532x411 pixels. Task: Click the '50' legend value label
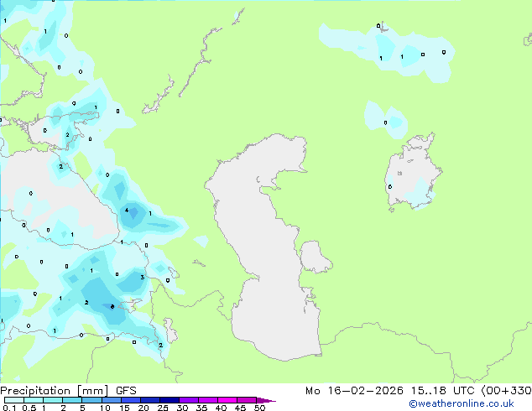[259, 408]
